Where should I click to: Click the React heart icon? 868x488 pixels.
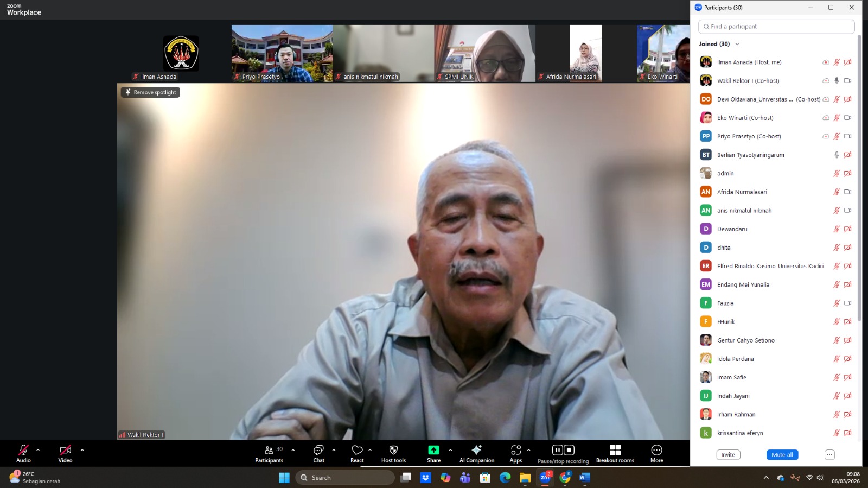[357, 451]
